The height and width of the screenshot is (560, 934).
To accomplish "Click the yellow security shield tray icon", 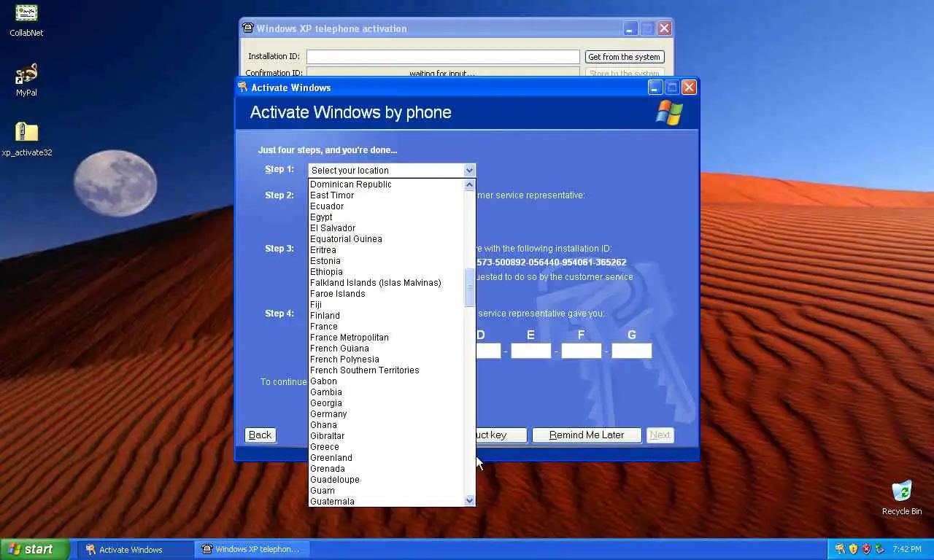I will pos(853,549).
